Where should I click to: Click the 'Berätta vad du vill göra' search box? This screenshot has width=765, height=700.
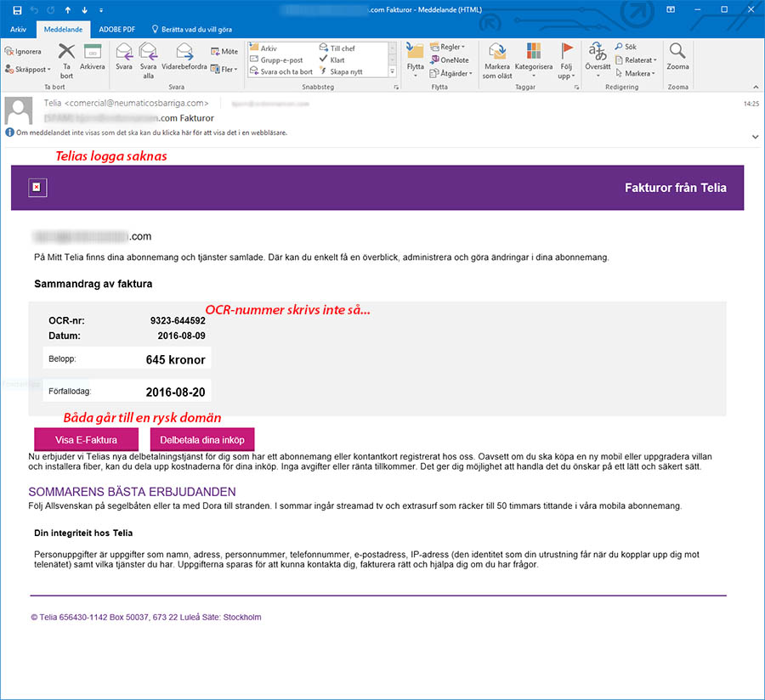pyautogui.click(x=192, y=29)
